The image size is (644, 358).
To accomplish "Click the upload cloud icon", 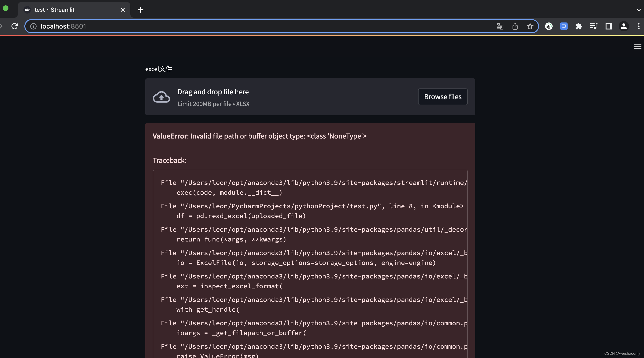I will 161,97.
